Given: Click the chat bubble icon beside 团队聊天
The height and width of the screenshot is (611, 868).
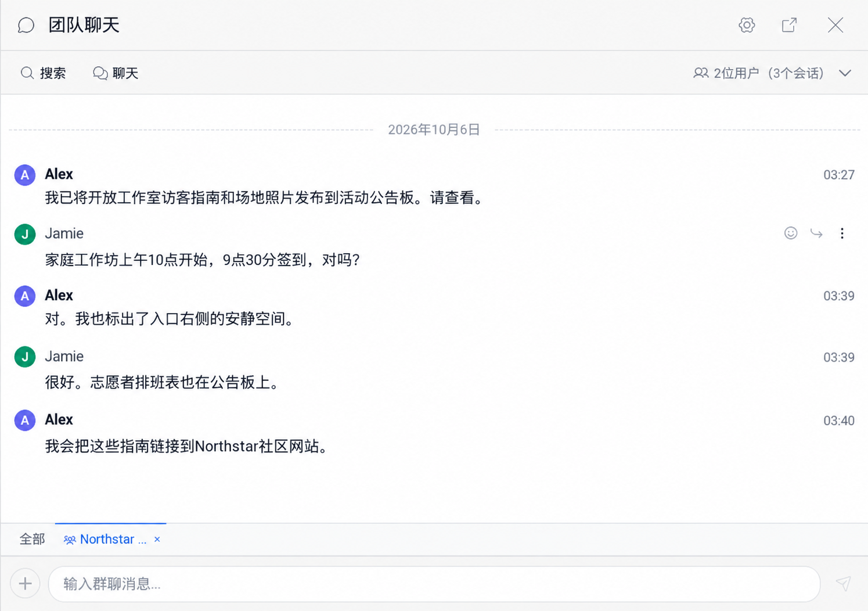Looking at the screenshot, I should coord(26,26).
